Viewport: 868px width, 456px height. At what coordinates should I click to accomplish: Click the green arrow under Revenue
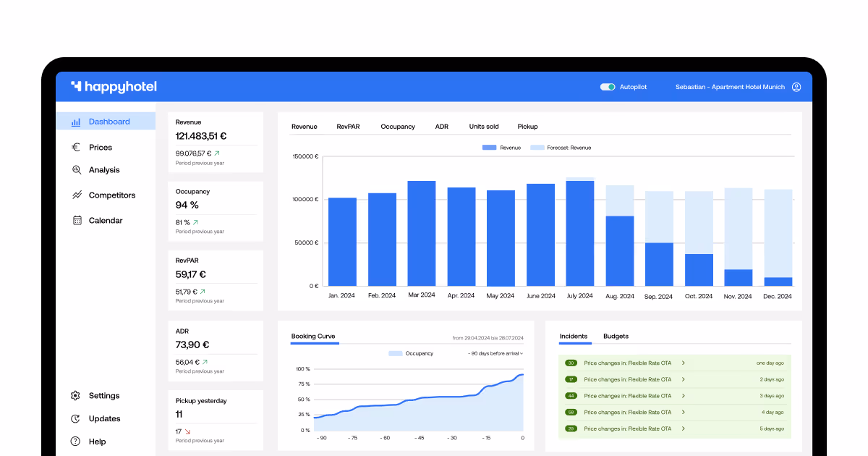pyautogui.click(x=217, y=153)
